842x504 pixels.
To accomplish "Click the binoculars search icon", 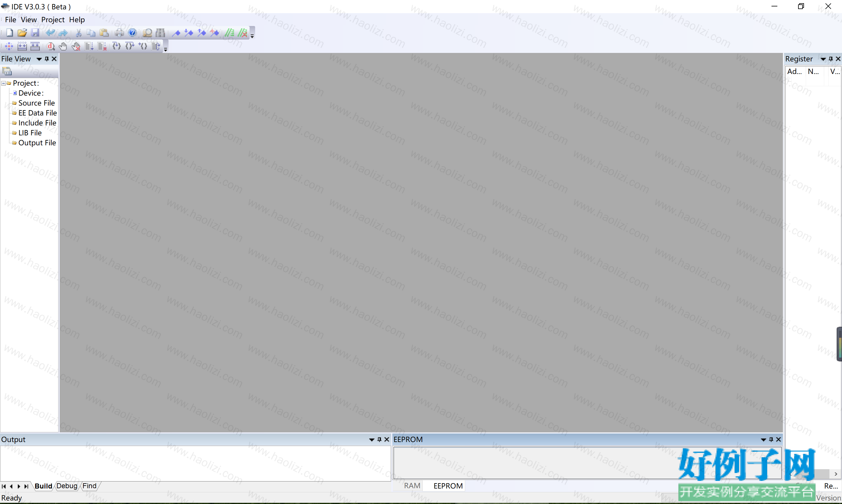I will [x=160, y=33].
